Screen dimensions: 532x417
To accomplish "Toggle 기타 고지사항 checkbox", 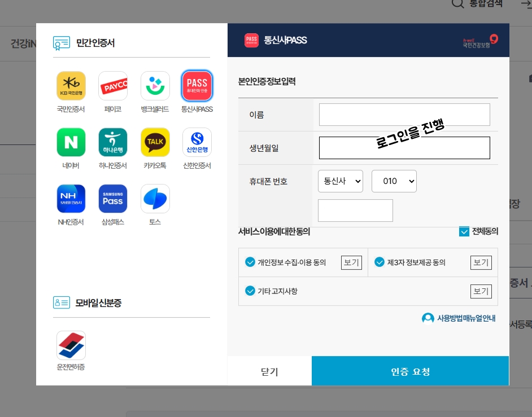I will (250, 291).
